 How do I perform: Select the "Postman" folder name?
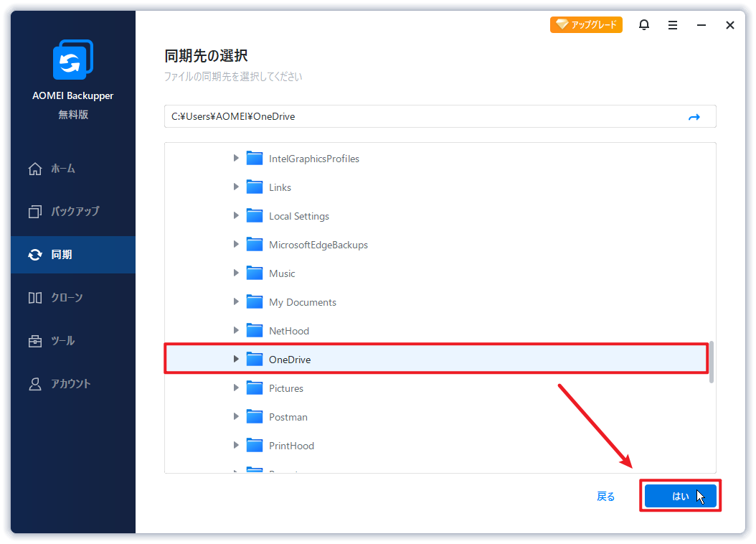[288, 417]
